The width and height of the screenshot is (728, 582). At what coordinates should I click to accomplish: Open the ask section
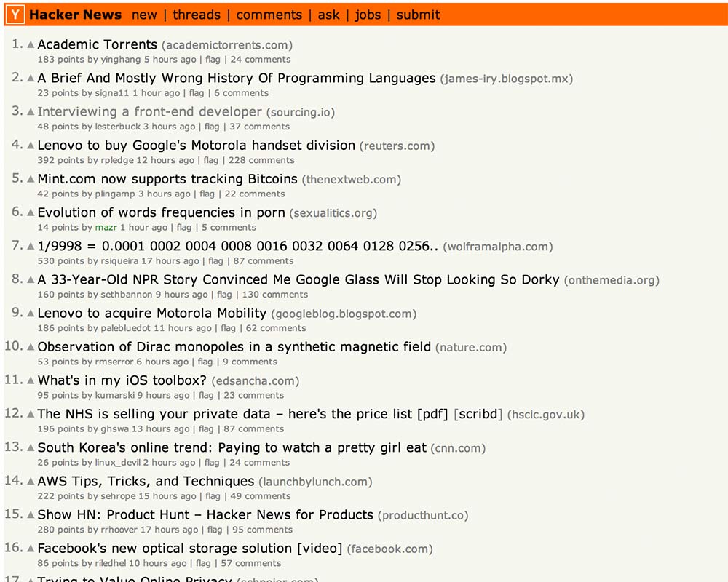328,15
